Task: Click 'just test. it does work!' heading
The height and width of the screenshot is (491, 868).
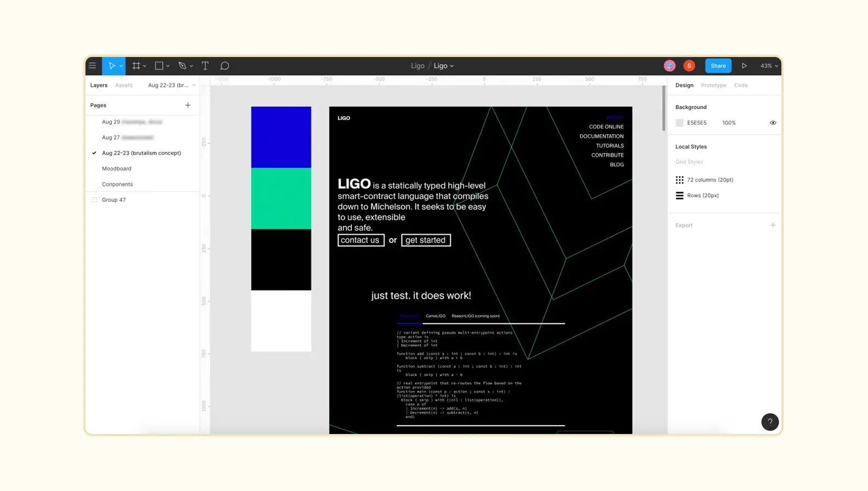Action: (421, 295)
